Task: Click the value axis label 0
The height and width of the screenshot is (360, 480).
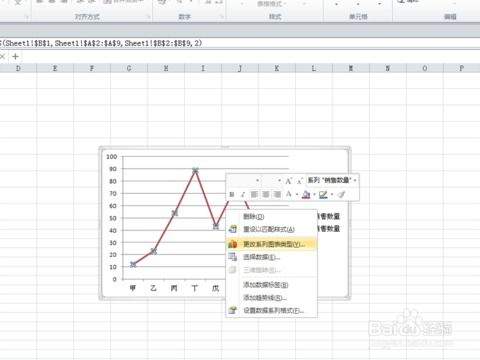Action: click(115, 279)
